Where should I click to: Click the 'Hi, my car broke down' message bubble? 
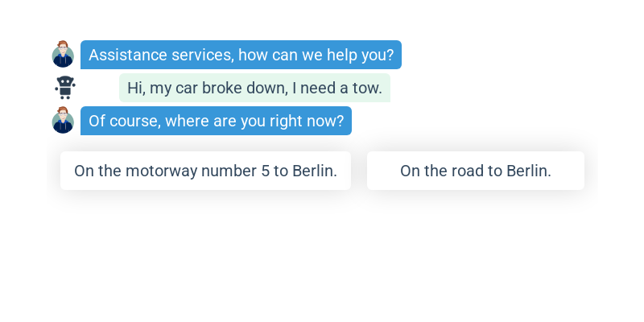point(254,88)
